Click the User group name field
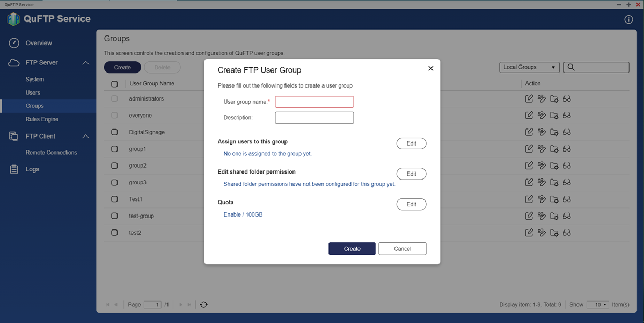Screen dimensions: 644x323 click(x=314, y=102)
